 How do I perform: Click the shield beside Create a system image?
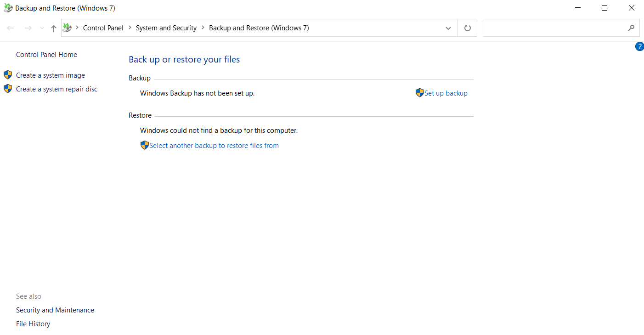[7, 74]
